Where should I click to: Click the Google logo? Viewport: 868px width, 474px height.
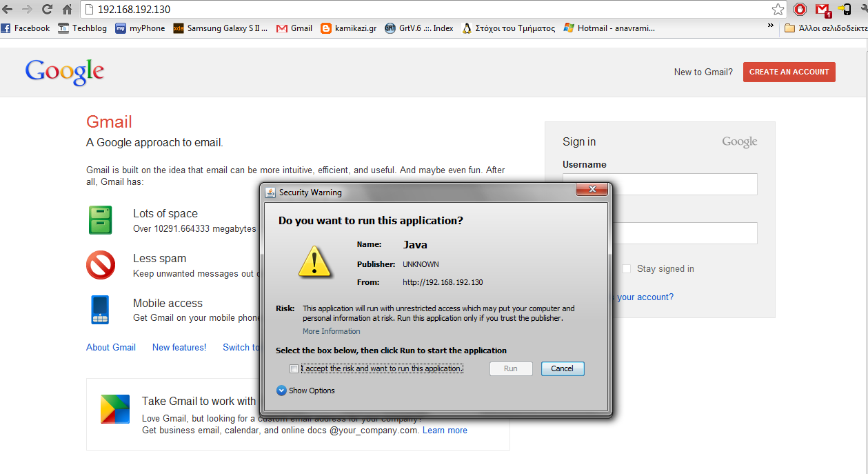click(65, 72)
